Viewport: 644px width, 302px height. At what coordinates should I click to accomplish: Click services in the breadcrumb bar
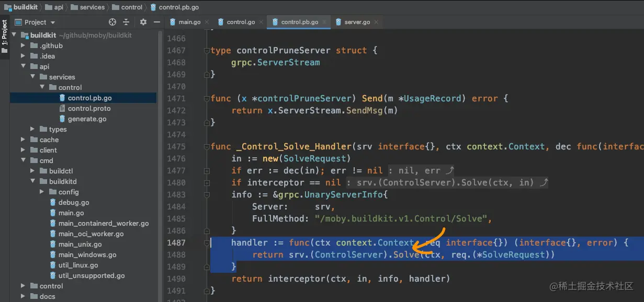(x=87, y=7)
